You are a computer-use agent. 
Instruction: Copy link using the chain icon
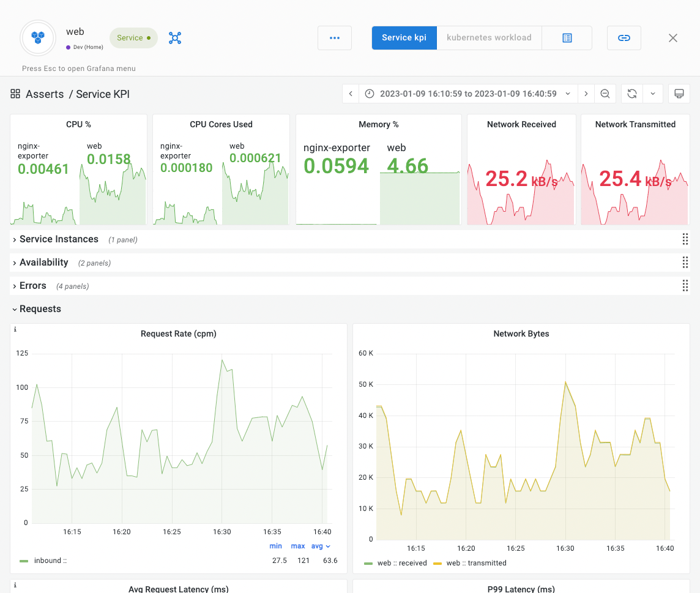[x=624, y=38]
